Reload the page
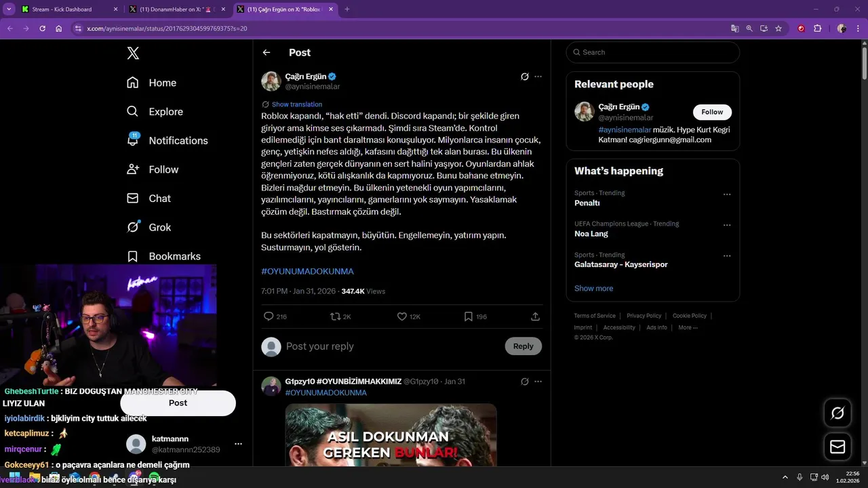This screenshot has height=488, width=868. [x=42, y=28]
